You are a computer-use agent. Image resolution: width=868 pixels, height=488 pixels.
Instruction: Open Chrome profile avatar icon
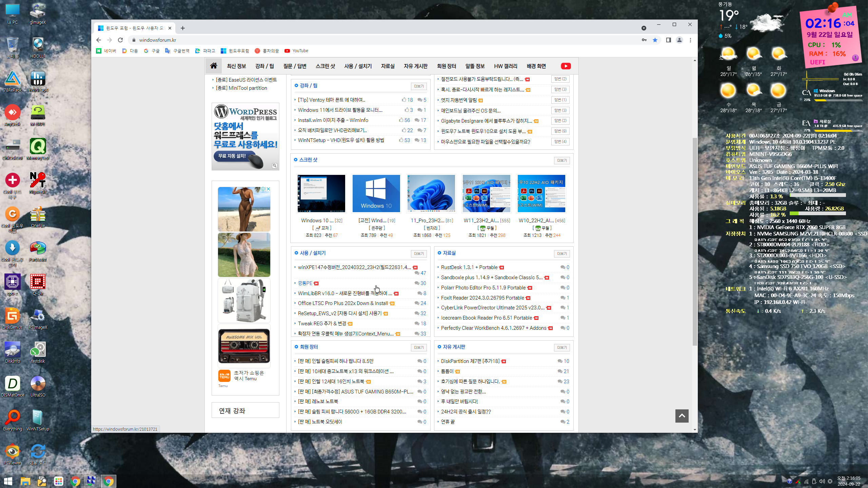coord(679,40)
